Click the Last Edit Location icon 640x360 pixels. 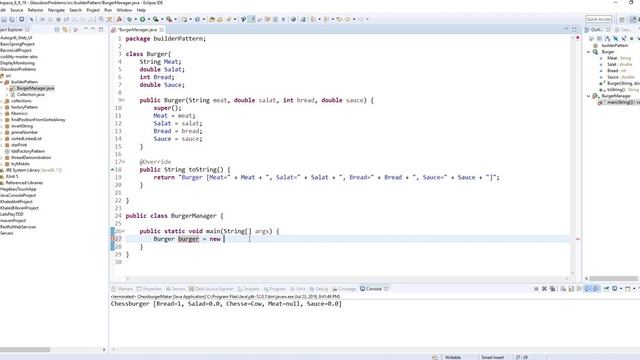339,19
